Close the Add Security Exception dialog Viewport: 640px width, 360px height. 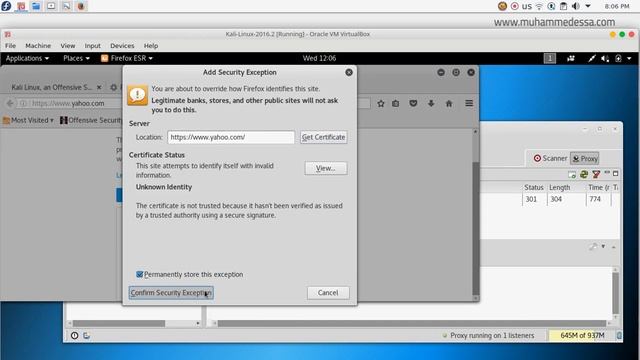click(x=349, y=72)
